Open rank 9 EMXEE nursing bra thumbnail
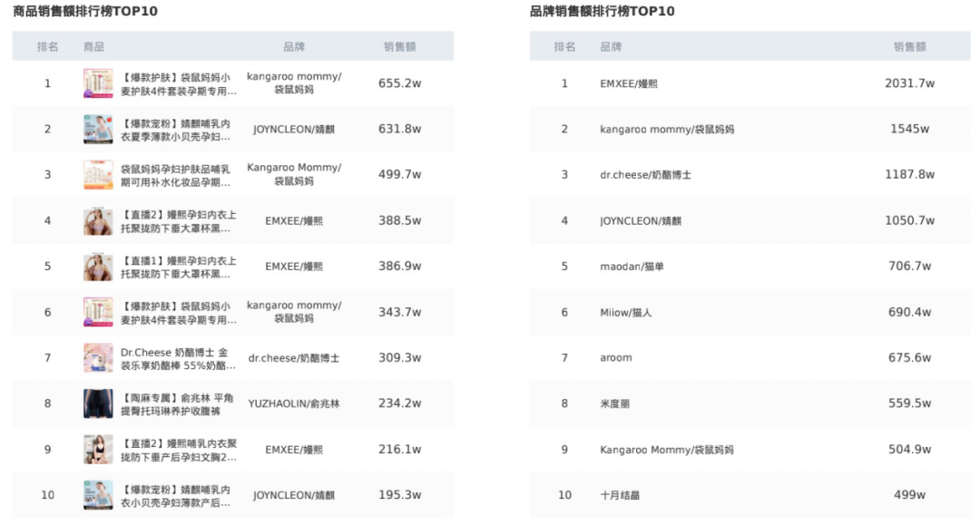Screen dimensions: 980x525 pos(98,450)
